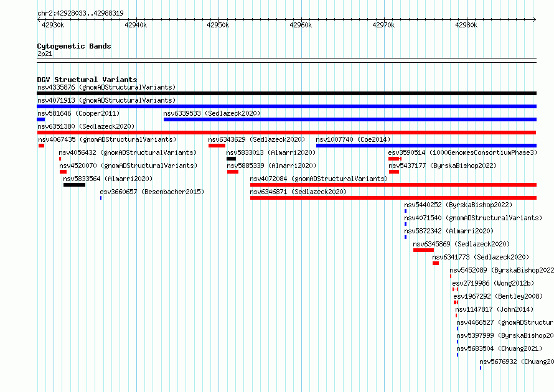The height and width of the screenshot is (392, 554).
Task: Open nsv6345869 (Sedlazeck2020) label
Action: [x=461, y=244]
